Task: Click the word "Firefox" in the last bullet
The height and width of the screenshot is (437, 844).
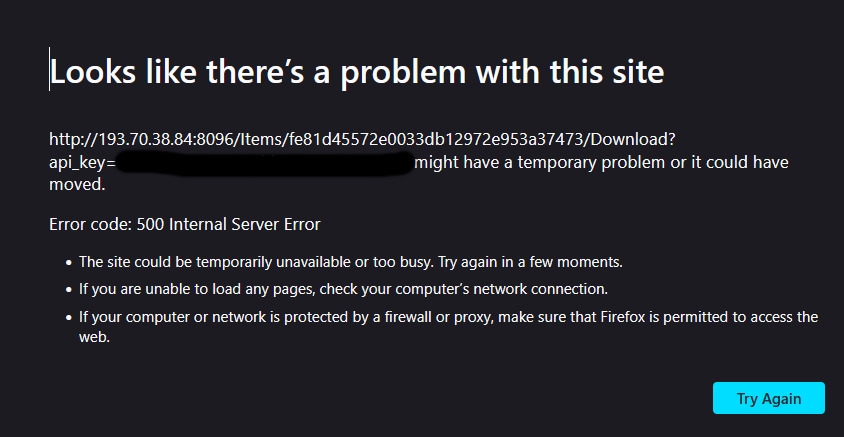Action: click(x=632, y=317)
